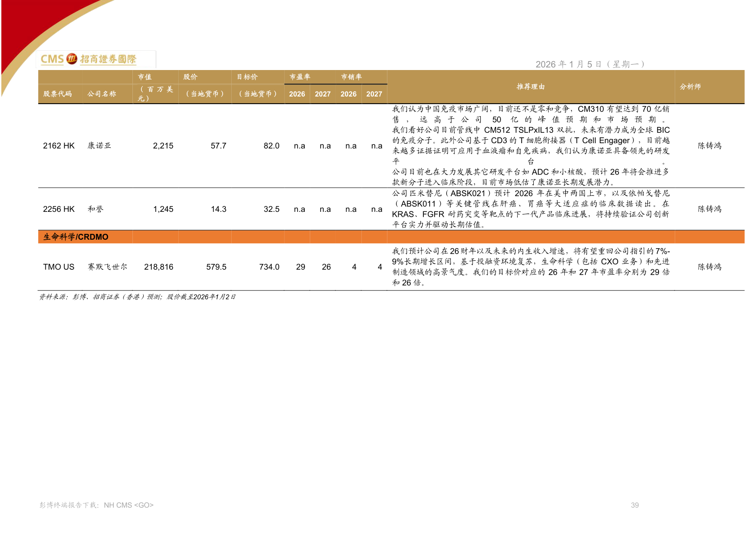Click the 市销率 header
This screenshot has height=535, width=756.
click(352, 77)
